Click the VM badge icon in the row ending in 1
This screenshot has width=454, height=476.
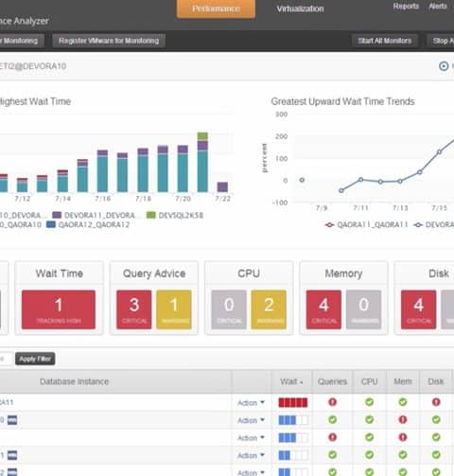(x=12, y=455)
